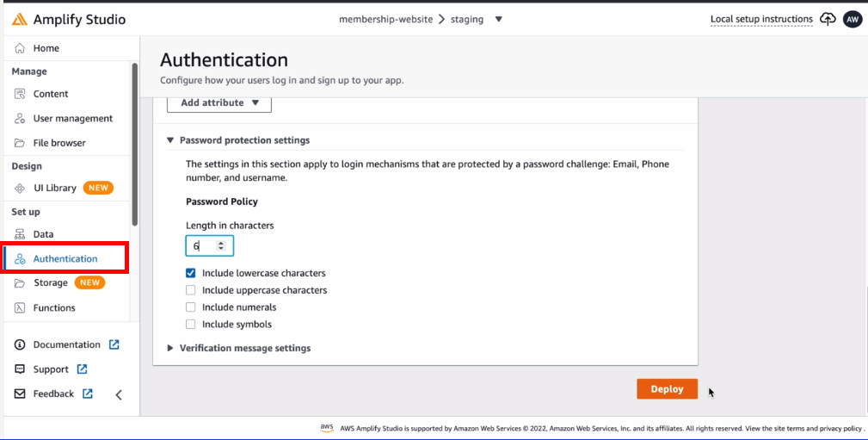This screenshot has height=440, width=868.
Task: Click the User management people icon
Action: coord(20,118)
